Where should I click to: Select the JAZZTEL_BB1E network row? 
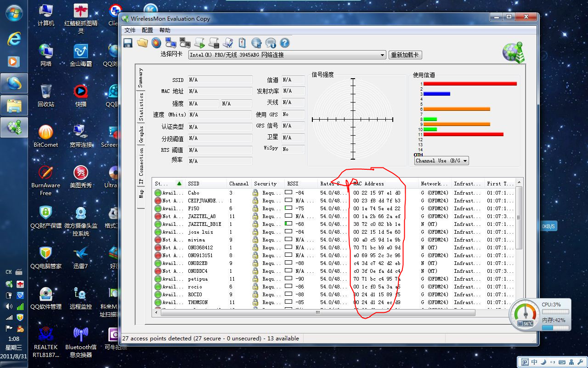point(204,224)
